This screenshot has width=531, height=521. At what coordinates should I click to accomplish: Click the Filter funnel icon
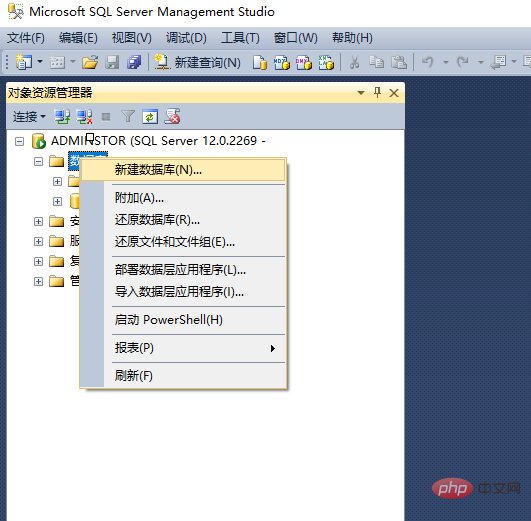128,117
